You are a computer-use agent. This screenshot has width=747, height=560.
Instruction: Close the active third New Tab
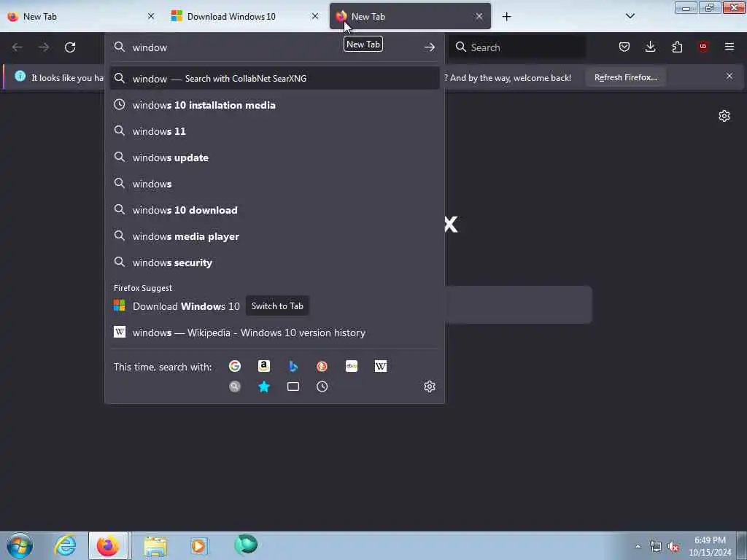click(x=479, y=16)
